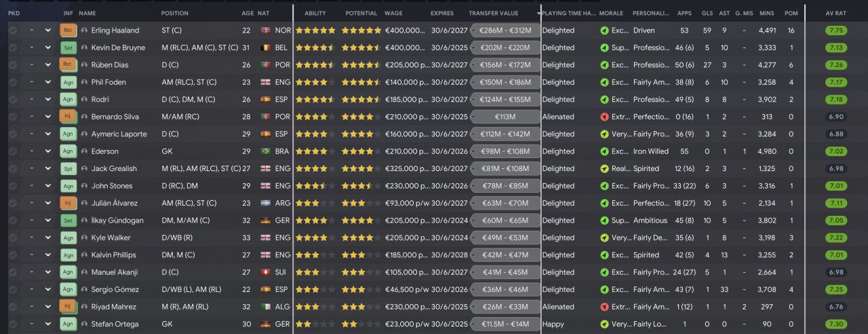The image size is (868, 334).
Task: Sort by the TRANSFER VALUE column header
Action: pos(494,14)
